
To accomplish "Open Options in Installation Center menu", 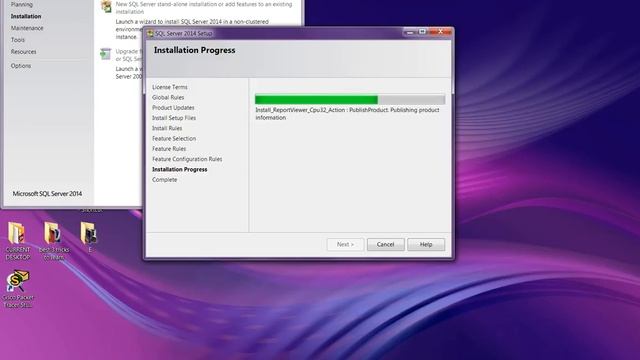I will click(x=21, y=66).
